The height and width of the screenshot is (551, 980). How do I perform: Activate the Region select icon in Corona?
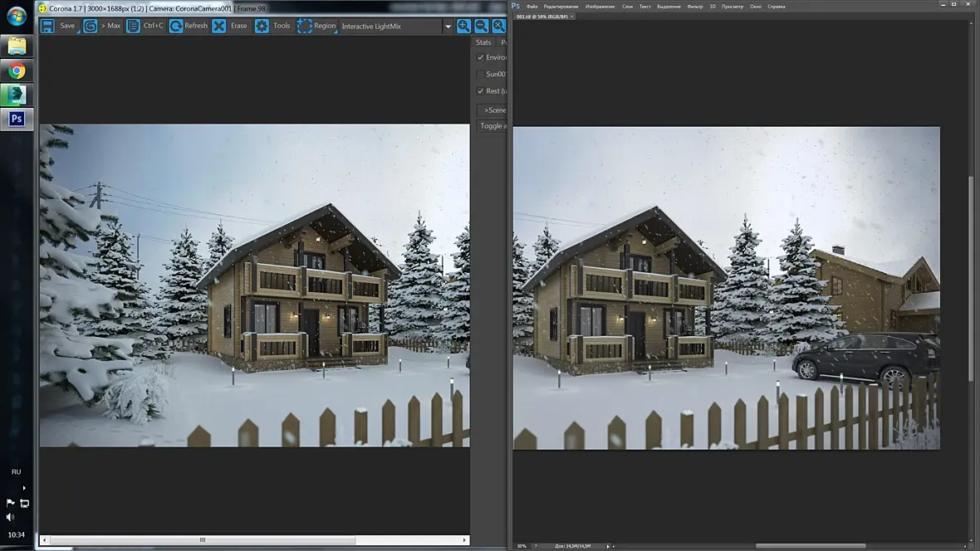[304, 26]
